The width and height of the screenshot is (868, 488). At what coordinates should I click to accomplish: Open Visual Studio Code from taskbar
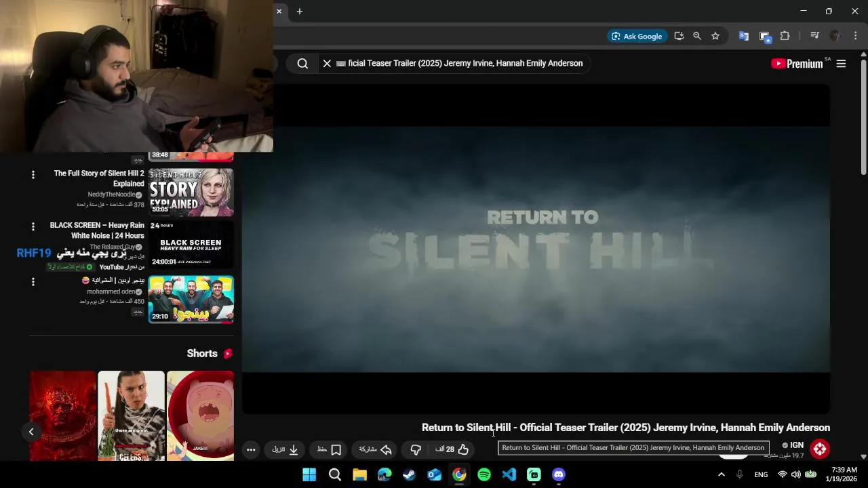click(x=509, y=474)
